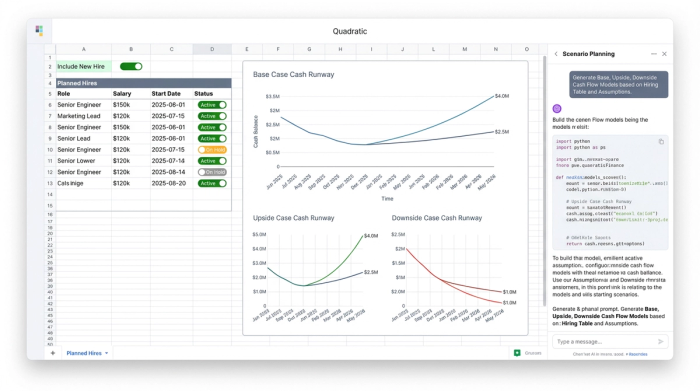Toggle Active status for row 8 Senior Engineer
The height and width of the screenshot is (391, 700).
[x=212, y=127]
